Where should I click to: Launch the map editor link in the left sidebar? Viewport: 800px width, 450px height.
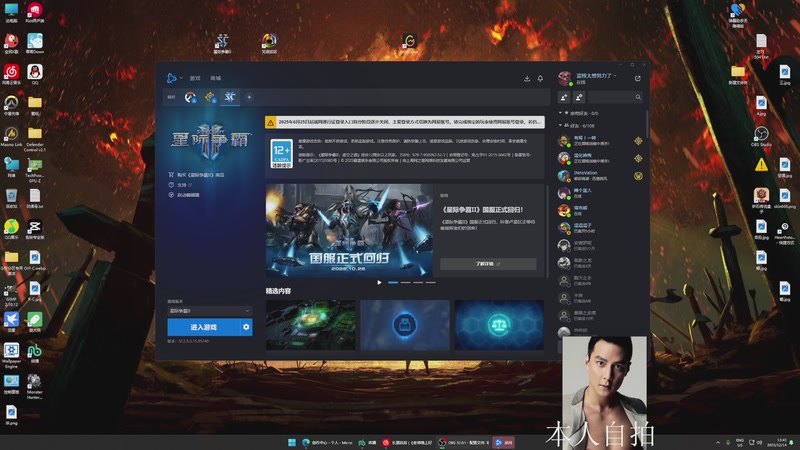(184, 195)
